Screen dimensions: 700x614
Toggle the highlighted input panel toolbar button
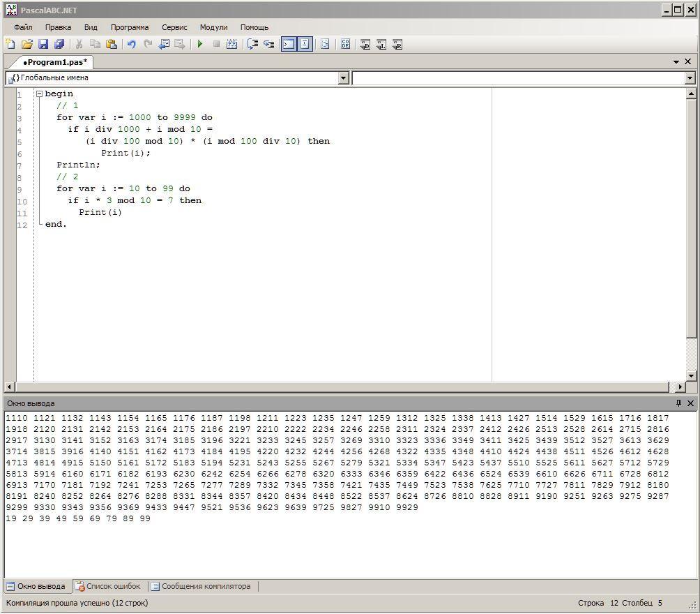[x=305, y=45]
